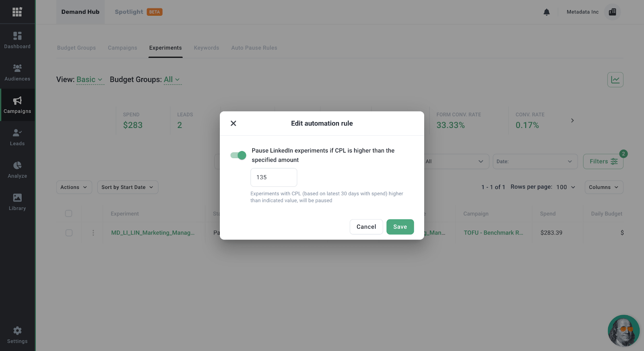Tick the MD_LI_LIN_Marketing row checkbox
Viewport: 644px width, 351px height.
[69, 233]
